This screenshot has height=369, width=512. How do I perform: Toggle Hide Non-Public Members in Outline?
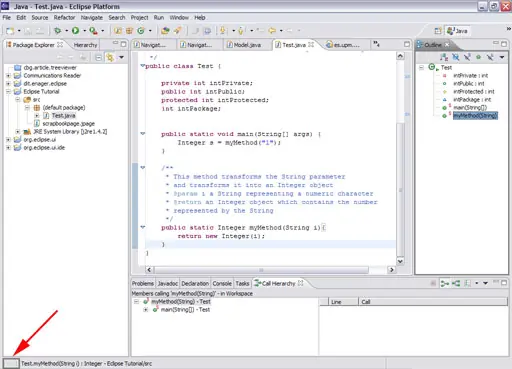[479, 57]
